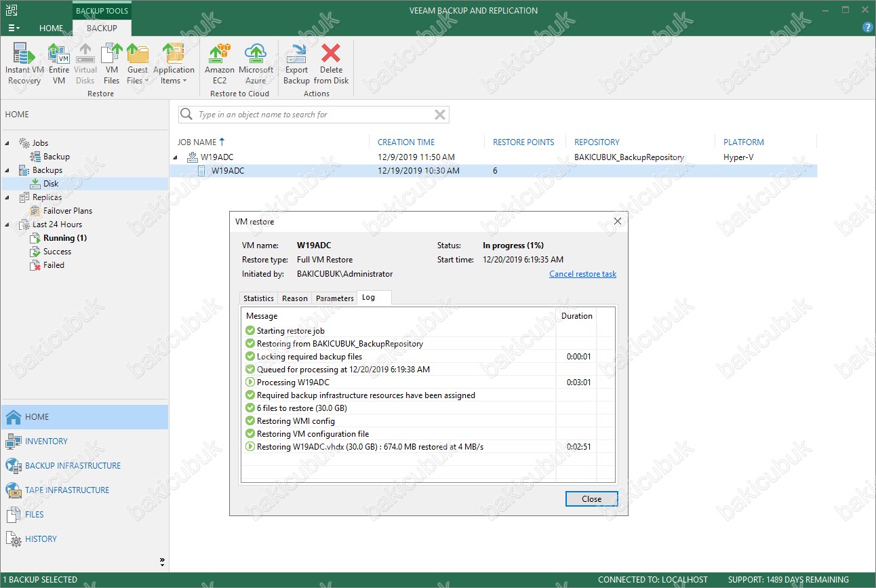Expand navigation pane overflow chevron
Screen dimensions: 876x588
pyautogui.click(x=162, y=562)
